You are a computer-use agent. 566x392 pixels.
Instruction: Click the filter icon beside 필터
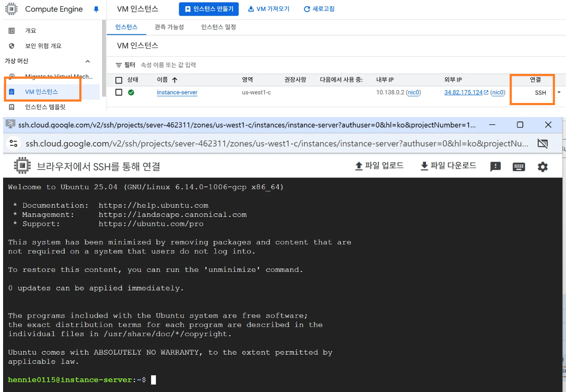(118, 65)
